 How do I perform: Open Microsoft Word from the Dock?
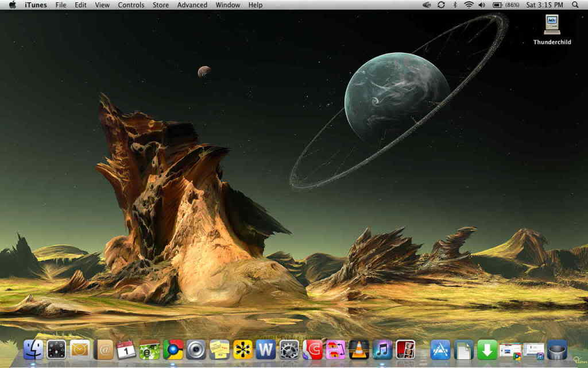(266, 349)
